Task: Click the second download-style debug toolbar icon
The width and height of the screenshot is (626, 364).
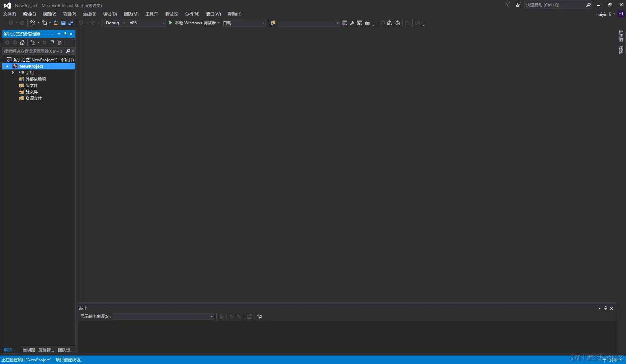Action: [397, 23]
